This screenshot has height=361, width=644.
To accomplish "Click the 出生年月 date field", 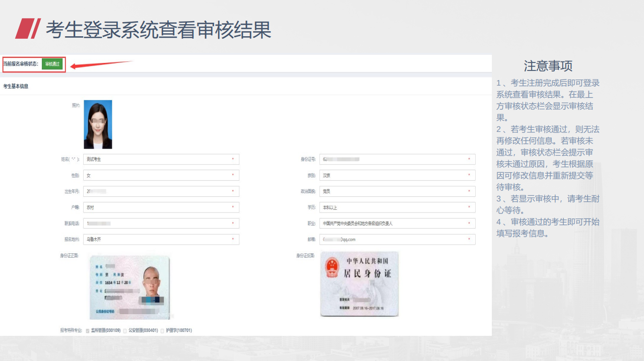I will 161,192.
